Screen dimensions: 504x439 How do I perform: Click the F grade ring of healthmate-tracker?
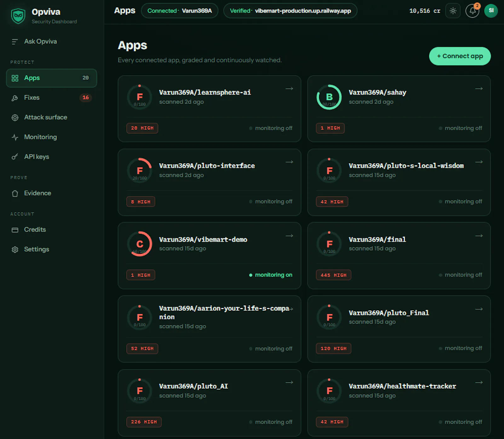329,391
